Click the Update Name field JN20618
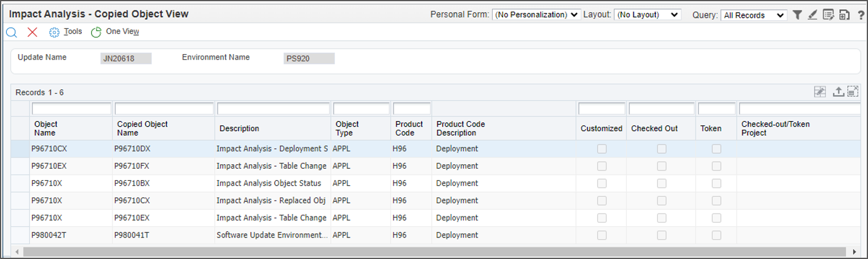The image size is (868, 259). [x=126, y=58]
